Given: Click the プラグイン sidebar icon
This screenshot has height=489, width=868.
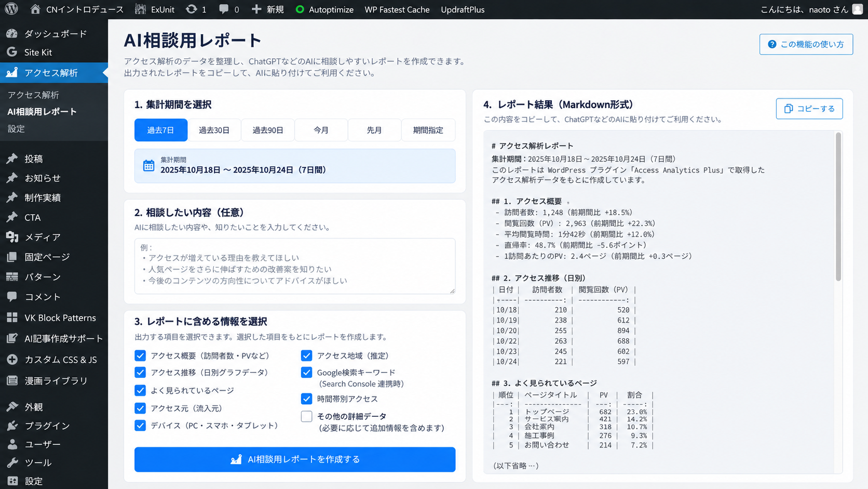Looking at the screenshot, I should tap(12, 426).
